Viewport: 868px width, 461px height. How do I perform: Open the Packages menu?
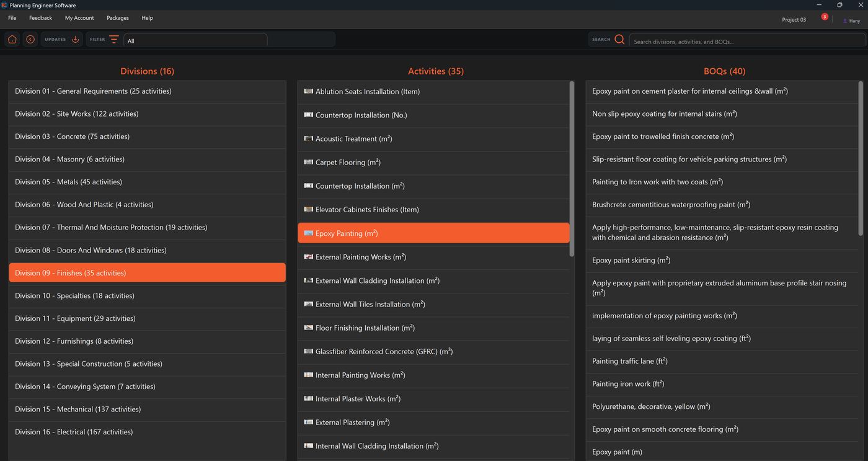coord(118,18)
